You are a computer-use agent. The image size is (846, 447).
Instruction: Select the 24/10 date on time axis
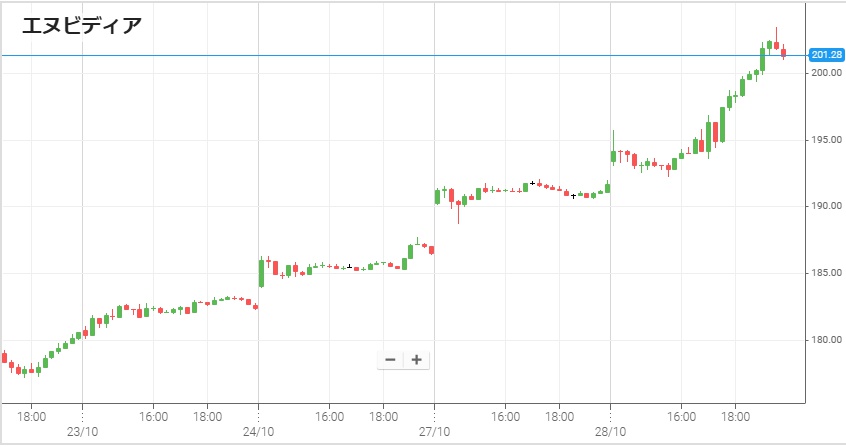pyautogui.click(x=258, y=431)
